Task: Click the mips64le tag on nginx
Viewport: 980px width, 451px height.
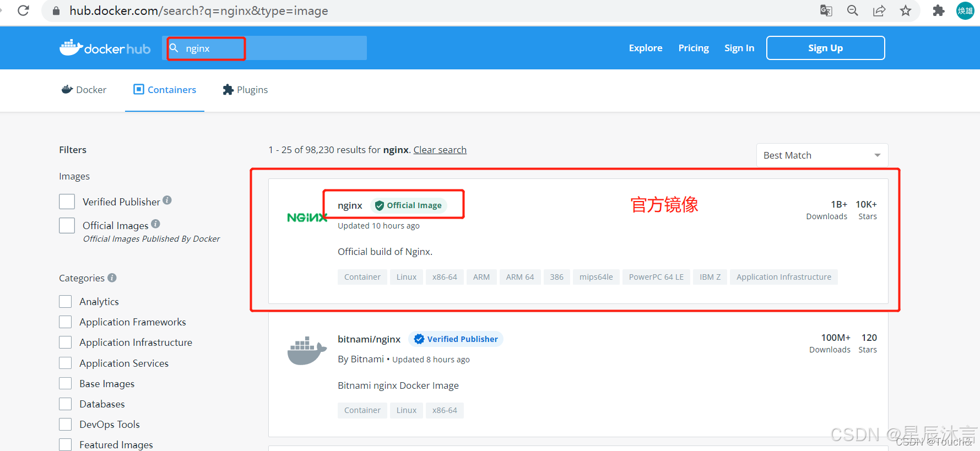Action: [596, 277]
